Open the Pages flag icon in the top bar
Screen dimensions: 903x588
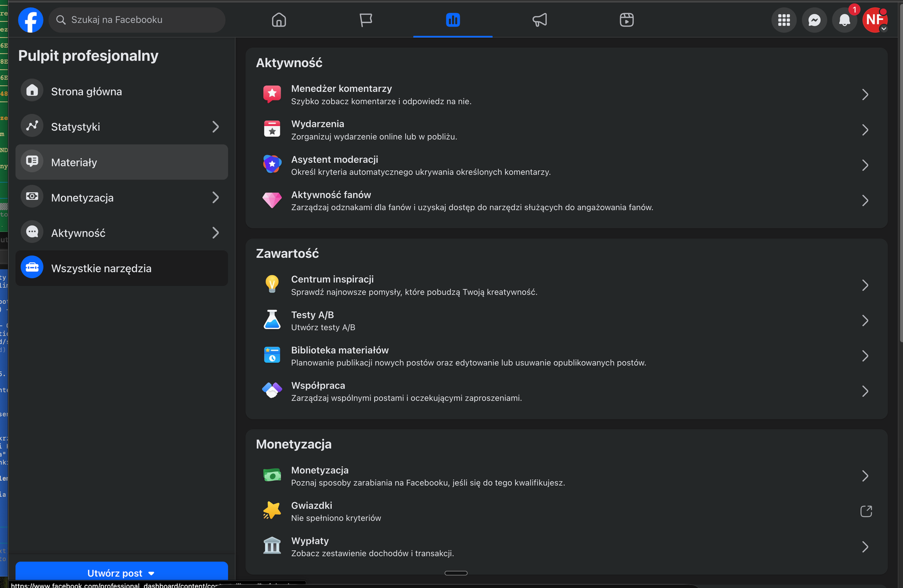pyautogui.click(x=366, y=20)
